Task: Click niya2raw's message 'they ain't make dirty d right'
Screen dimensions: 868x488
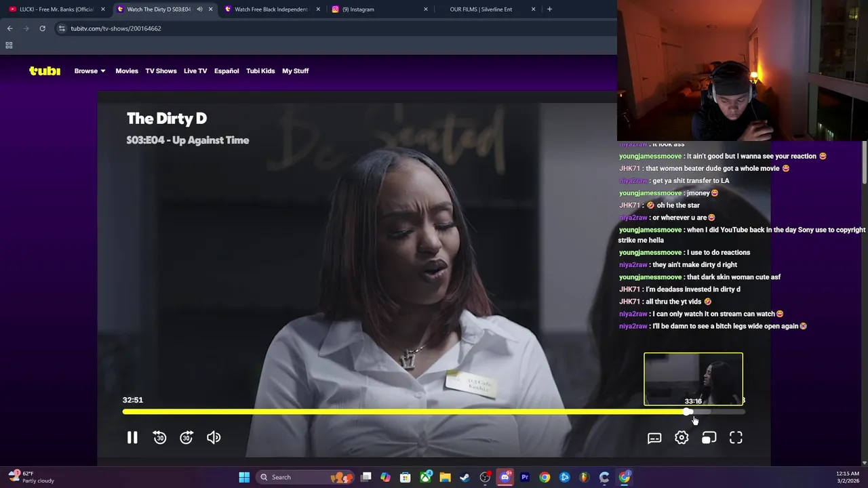Action: click(678, 265)
